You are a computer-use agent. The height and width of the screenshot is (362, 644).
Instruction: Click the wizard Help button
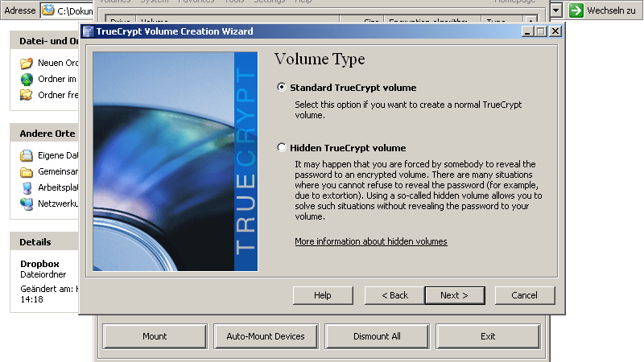323,295
